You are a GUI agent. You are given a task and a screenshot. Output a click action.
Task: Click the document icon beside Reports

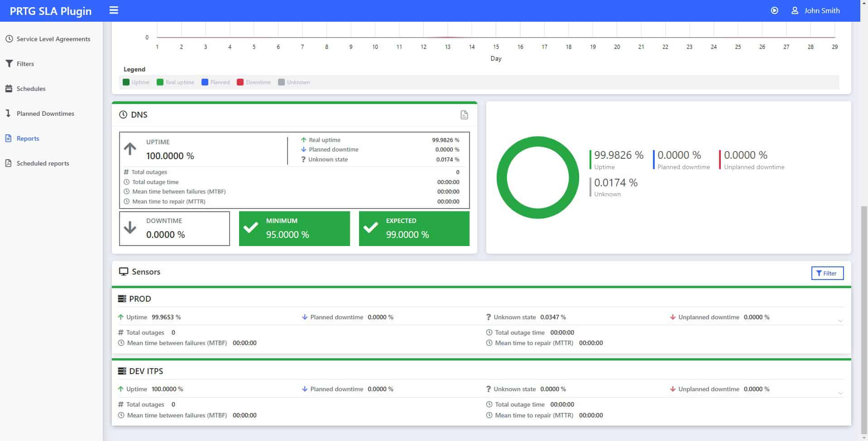click(x=8, y=138)
